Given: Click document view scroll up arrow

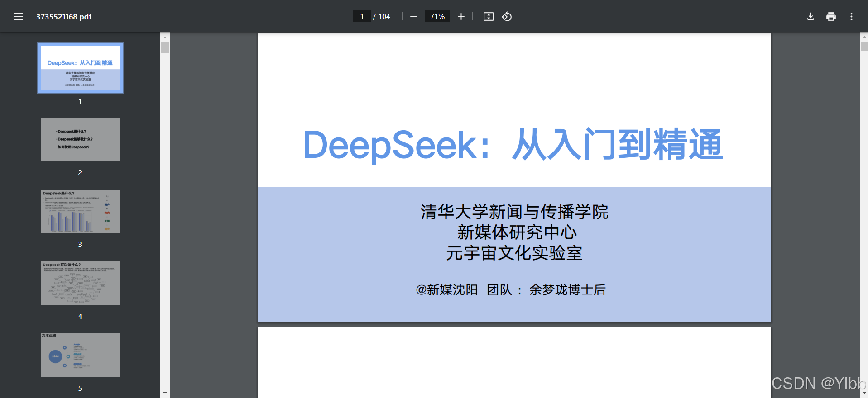Looking at the screenshot, I should point(864,37).
